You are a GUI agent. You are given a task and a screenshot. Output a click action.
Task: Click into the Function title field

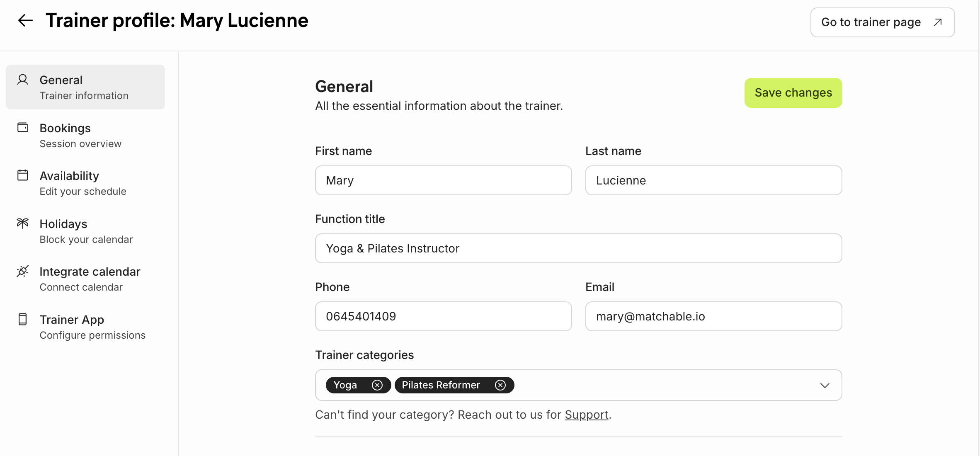point(578,248)
